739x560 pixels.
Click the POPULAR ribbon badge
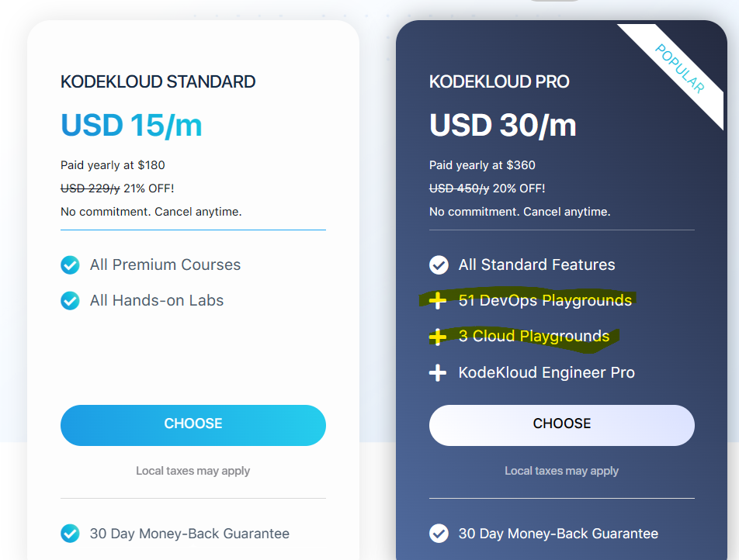pyautogui.click(x=680, y=69)
